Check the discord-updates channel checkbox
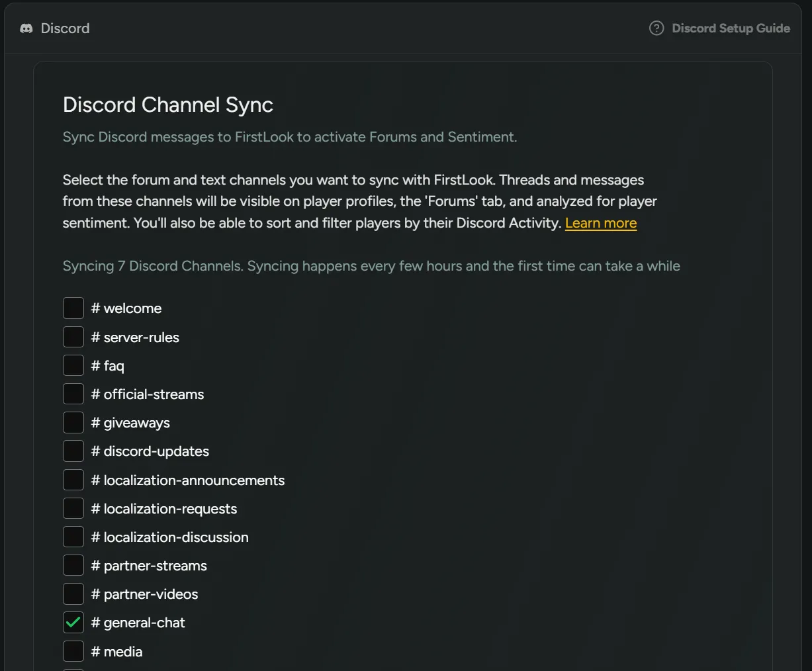Screen dimensions: 812x671 [73, 451]
